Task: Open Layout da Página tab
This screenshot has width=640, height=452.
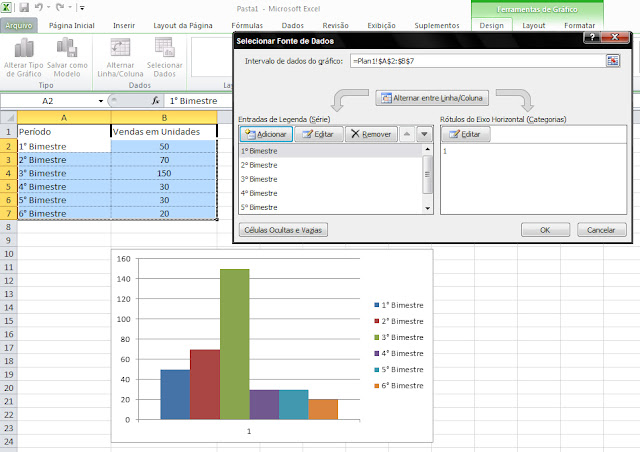Action: [x=182, y=25]
